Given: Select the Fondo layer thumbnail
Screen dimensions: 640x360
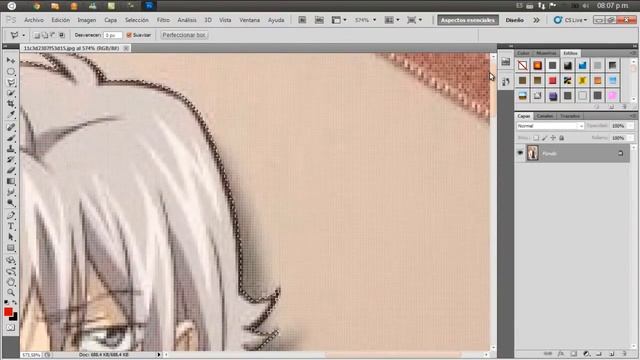Looking at the screenshot, I should (532, 153).
